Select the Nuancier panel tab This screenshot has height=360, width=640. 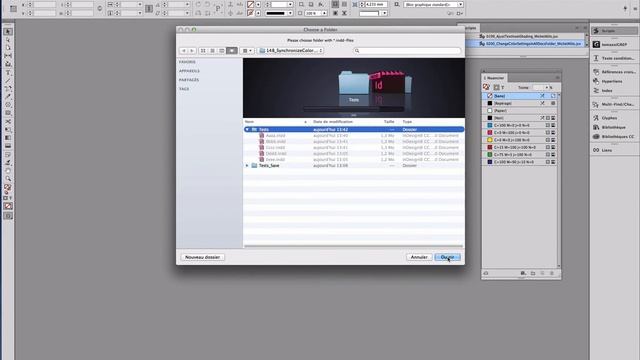click(495, 78)
